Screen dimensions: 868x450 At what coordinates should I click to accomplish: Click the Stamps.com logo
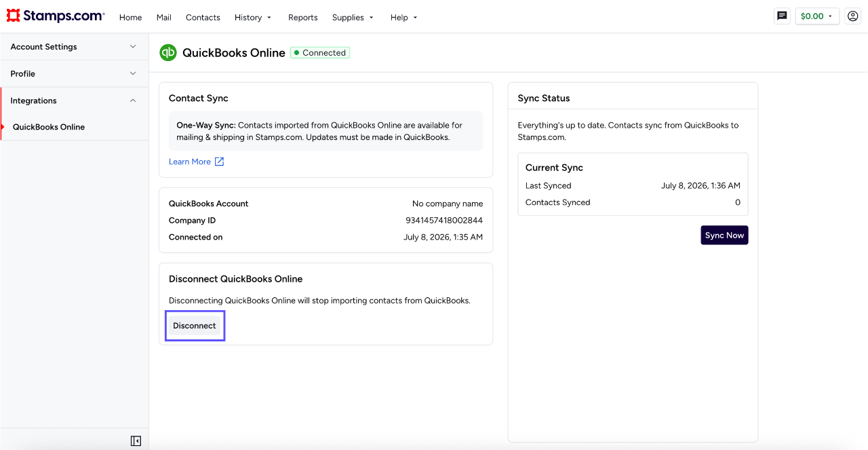coord(56,16)
